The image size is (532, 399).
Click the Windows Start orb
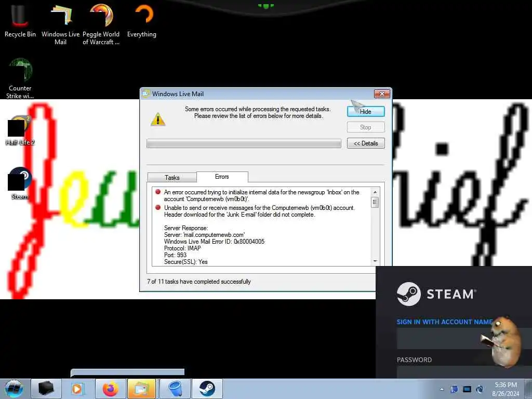(14, 389)
